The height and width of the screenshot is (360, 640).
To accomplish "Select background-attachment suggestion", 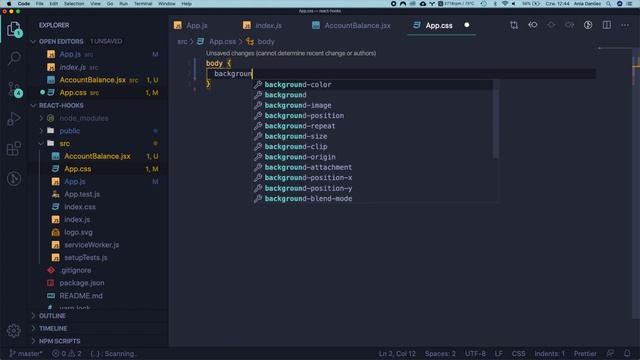I will click(373, 167).
